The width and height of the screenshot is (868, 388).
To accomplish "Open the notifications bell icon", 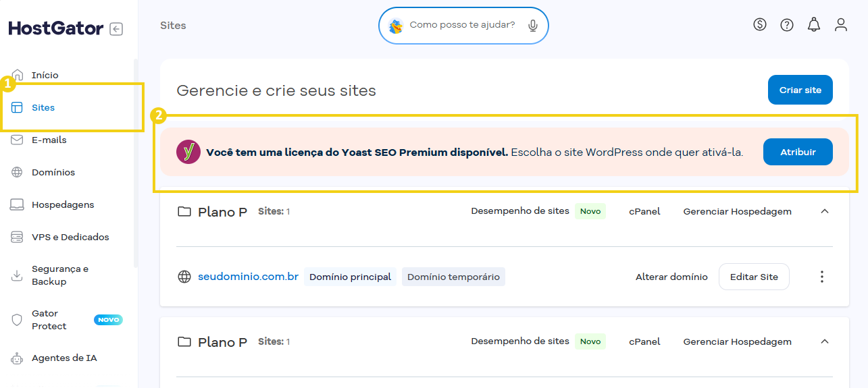I will pyautogui.click(x=814, y=25).
